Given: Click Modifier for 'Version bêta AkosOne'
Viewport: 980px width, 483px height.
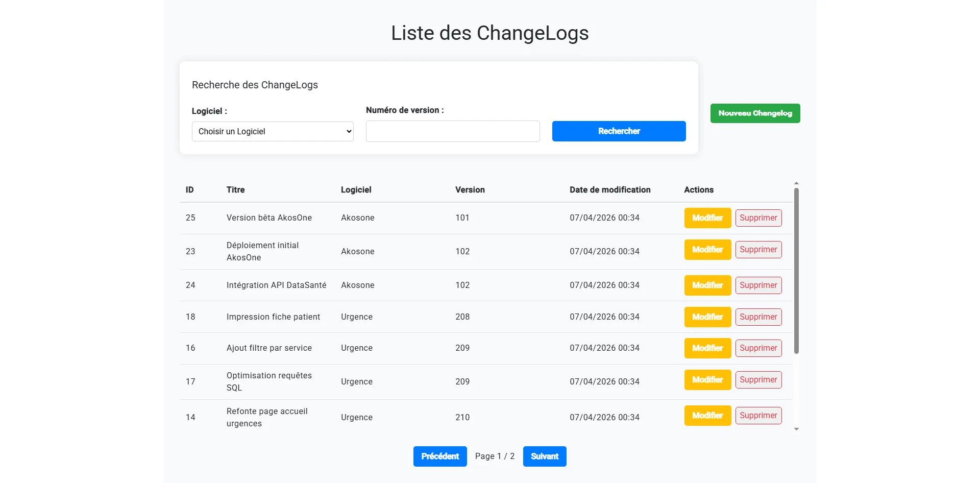Looking at the screenshot, I should coord(707,218).
